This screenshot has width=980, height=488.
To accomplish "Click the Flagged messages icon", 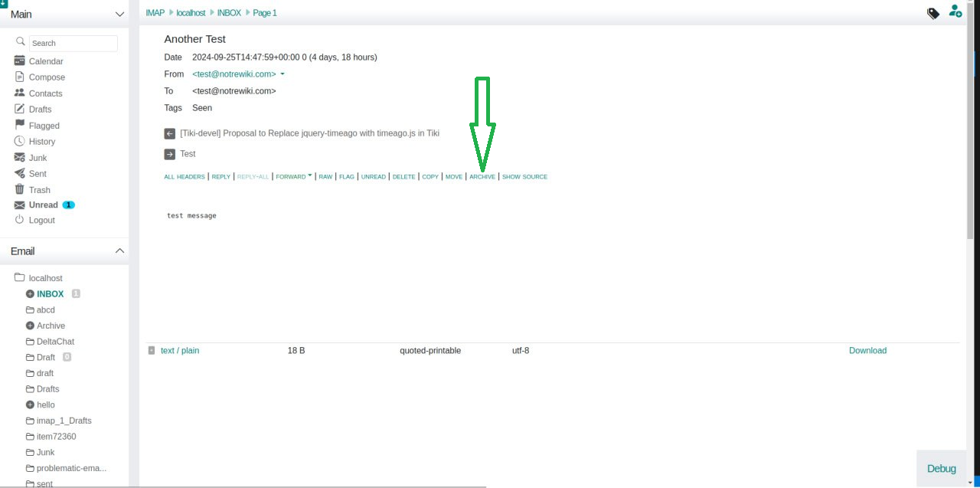I will [x=18, y=125].
